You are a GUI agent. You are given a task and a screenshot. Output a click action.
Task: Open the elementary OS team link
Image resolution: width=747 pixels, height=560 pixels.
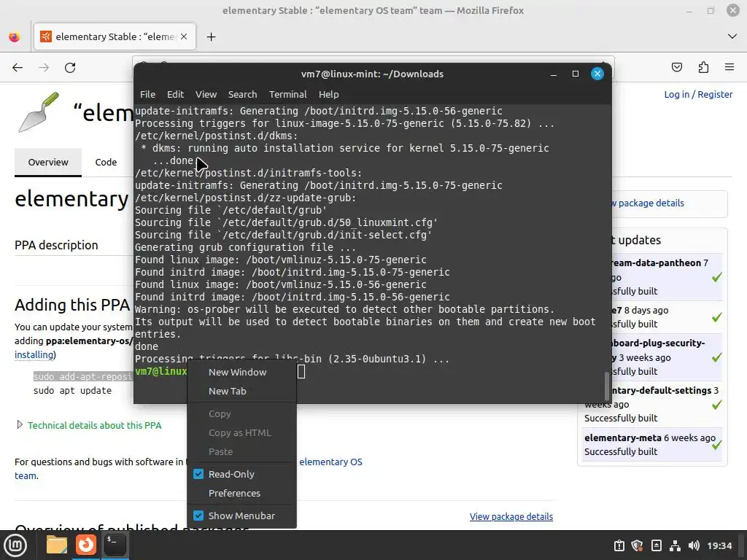330,462
